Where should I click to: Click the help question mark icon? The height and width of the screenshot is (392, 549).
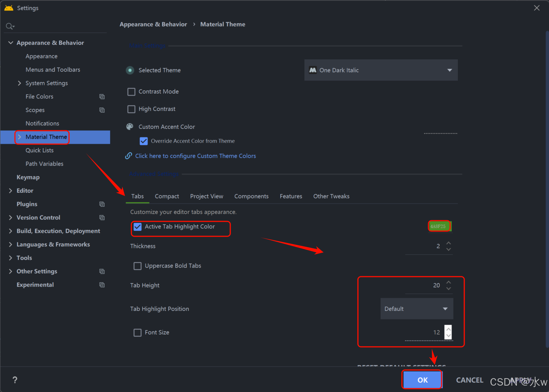click(x=15, y=380)
